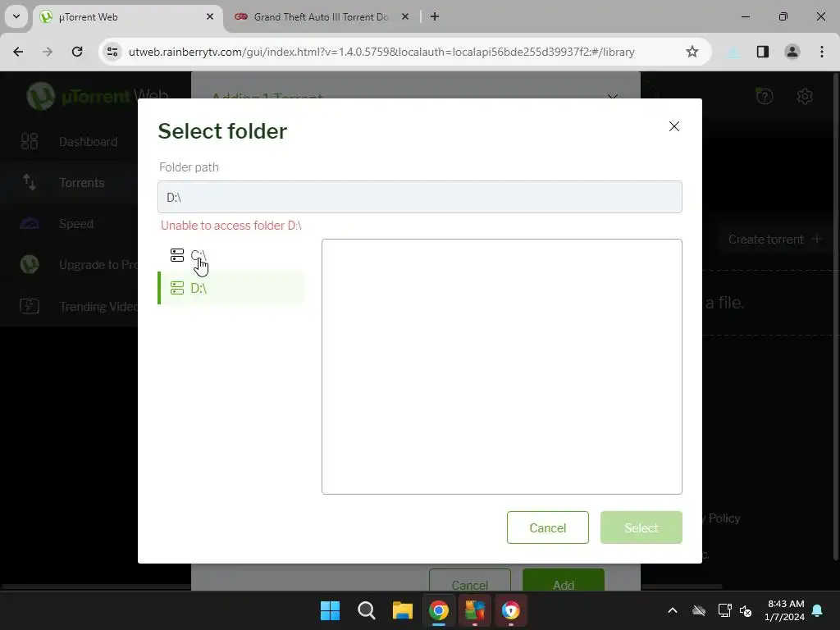The height and width of the screenshot is (630, 840).
Task: Select the D:\ drive in folder tree
Action: click(x=231, y=288)
